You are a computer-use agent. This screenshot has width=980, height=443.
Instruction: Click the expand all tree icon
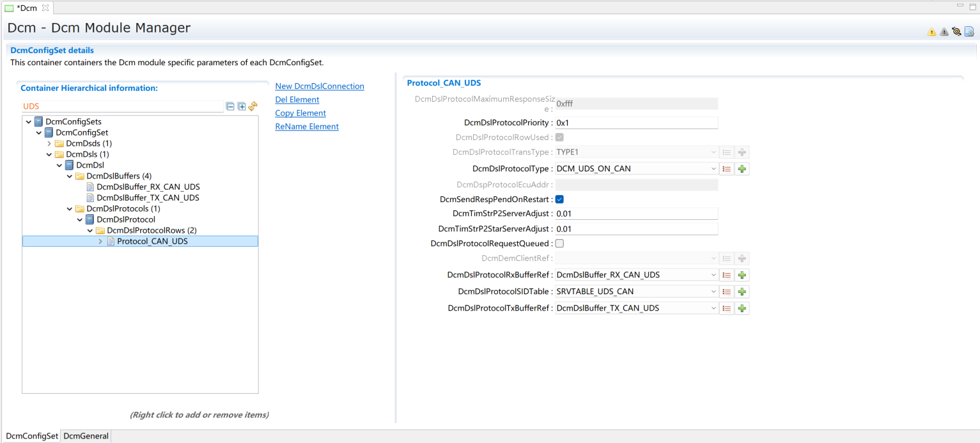click(242, 107)
